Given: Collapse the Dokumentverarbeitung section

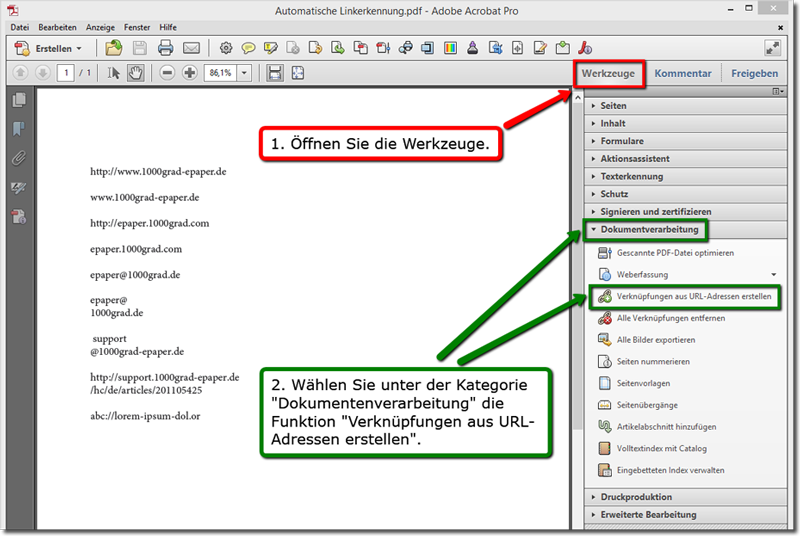Looking at the screenshot, I should coord(685,229).
